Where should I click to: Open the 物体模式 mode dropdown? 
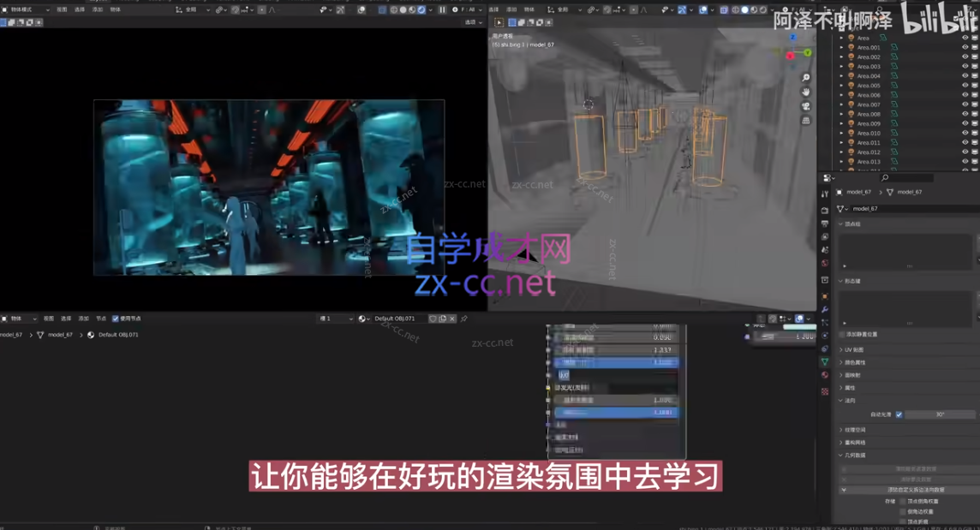tap(26, 10)
